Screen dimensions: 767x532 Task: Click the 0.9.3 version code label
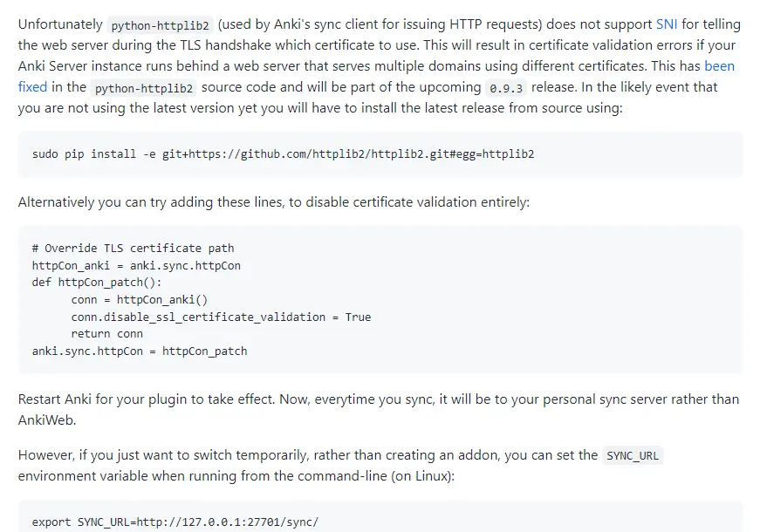[506, 88]
